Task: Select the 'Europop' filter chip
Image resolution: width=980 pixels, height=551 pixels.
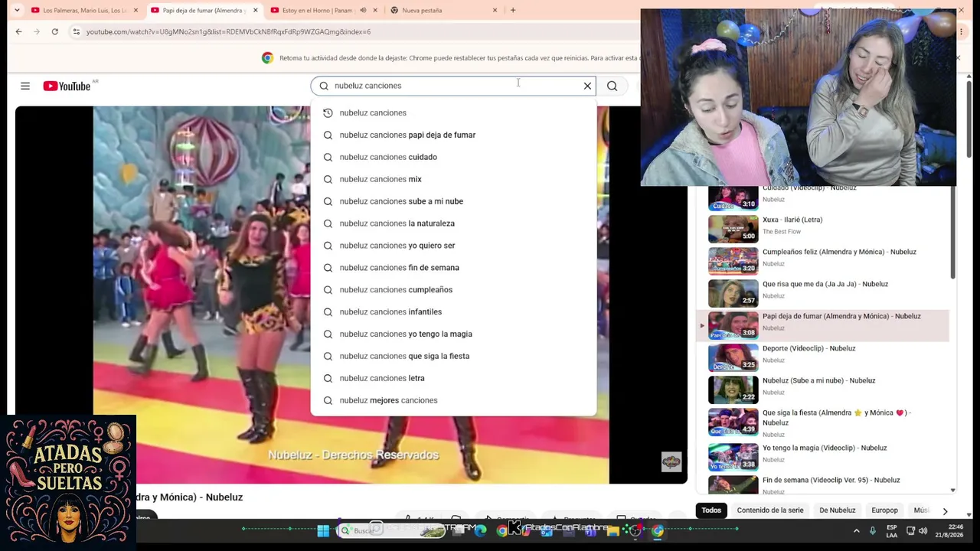Action: coord(884,510)
